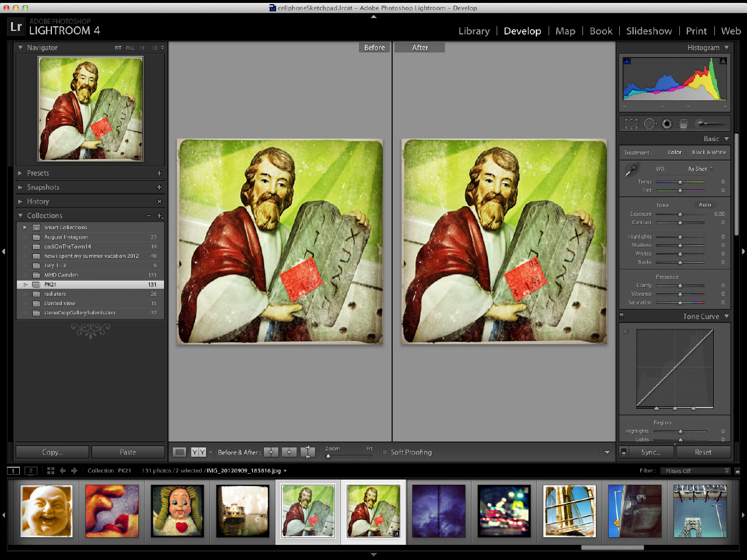The height and width of the screenshot is (560, 747).
Task: Click the Before/After YY view button
Action: (198, 452)
